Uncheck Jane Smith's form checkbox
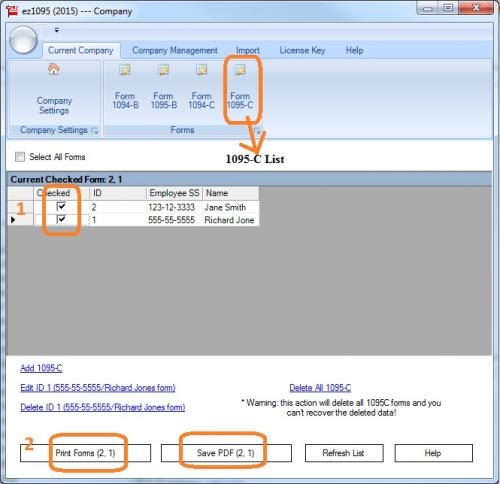The image size is (500, 484). 61,207
